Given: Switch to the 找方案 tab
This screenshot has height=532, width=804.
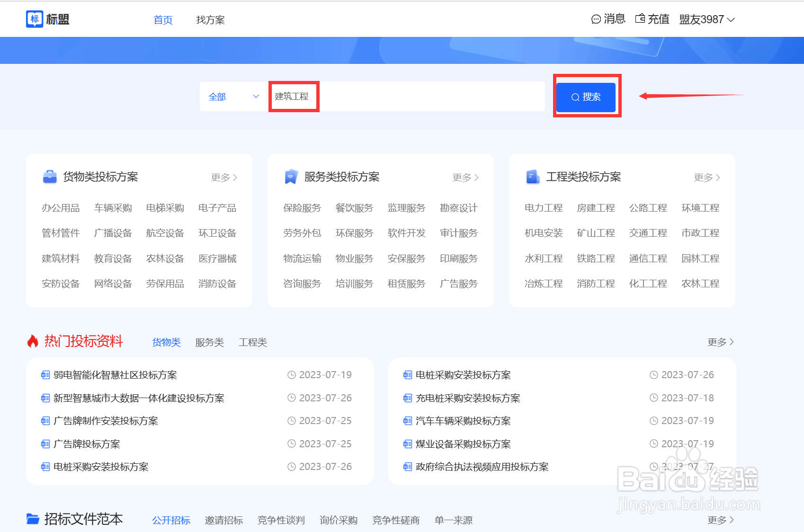Looking at the screenshot, I should (210, 19).
